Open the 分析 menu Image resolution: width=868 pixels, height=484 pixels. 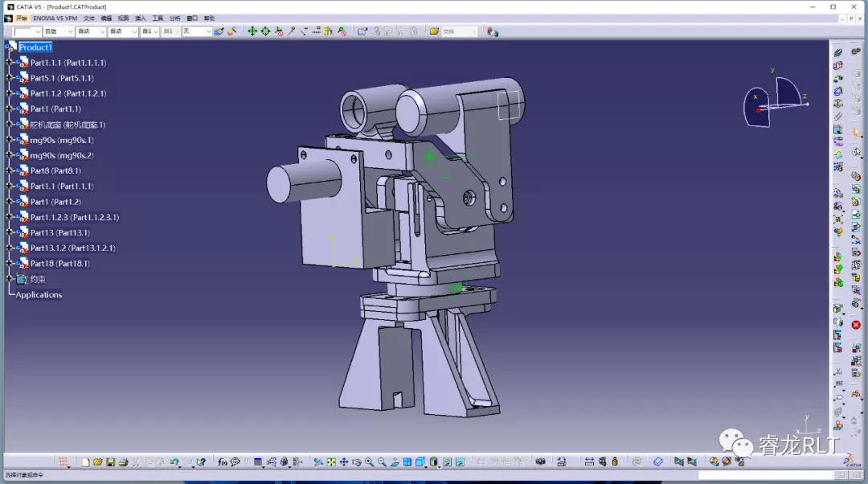tap(175, 18)
